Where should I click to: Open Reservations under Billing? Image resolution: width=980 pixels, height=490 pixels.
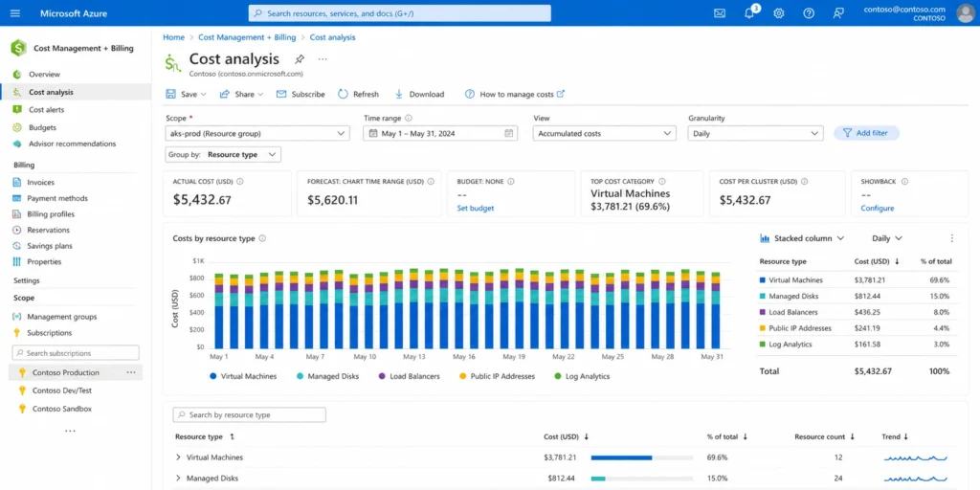(48, 230)
